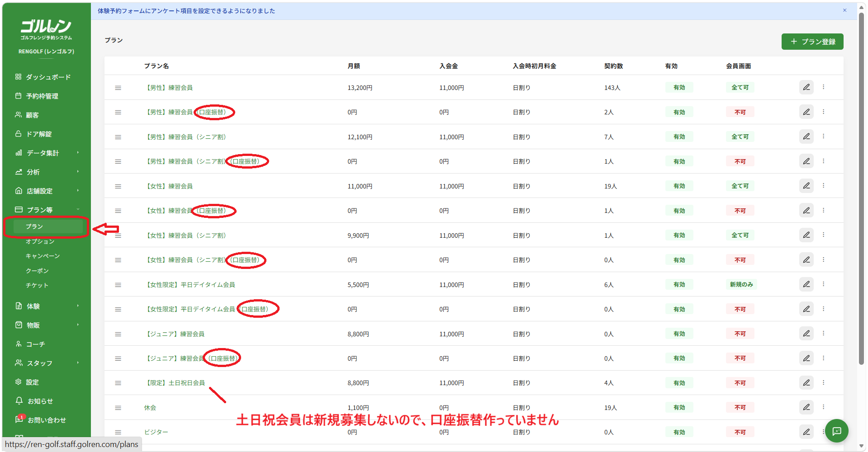Open the announcement about アンケート項目
The image size is (868, 452).
[x=186, y=11]
